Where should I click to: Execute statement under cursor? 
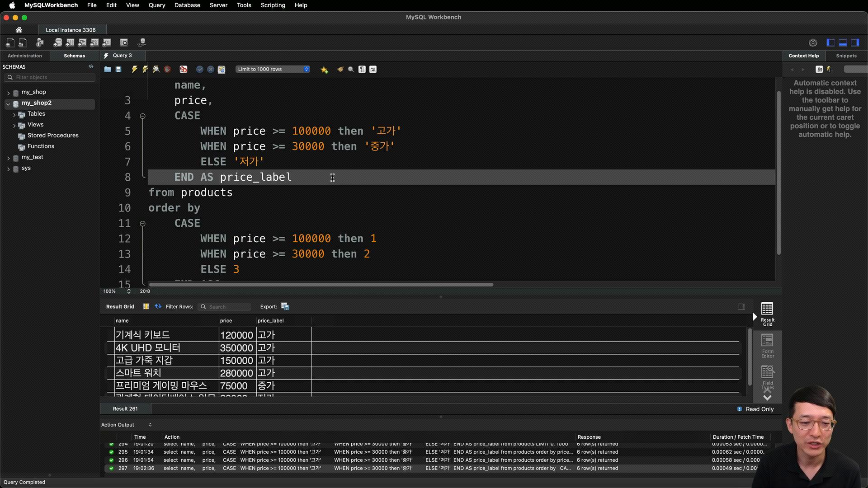(145, 69)
